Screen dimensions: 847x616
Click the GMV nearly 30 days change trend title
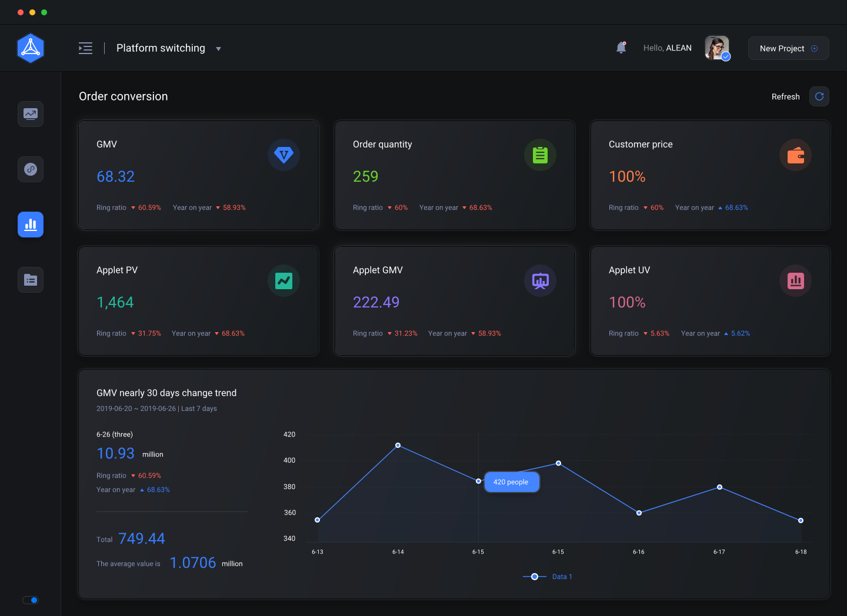point(166,393)
